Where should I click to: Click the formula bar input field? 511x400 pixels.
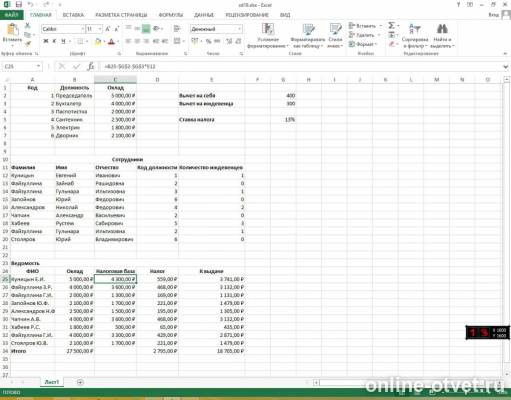[300, 66]
